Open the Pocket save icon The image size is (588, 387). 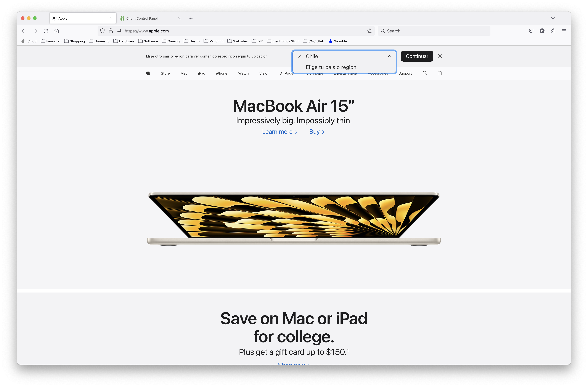tap(531, 31)
